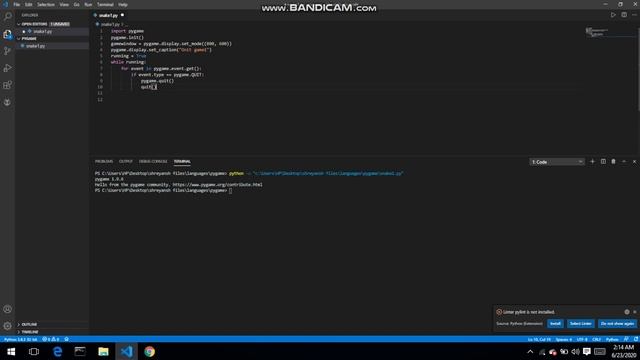The width and height of the screenshot is (640, 360).
Task: Open the Explorer view icon
Action: tap(7, 34)
